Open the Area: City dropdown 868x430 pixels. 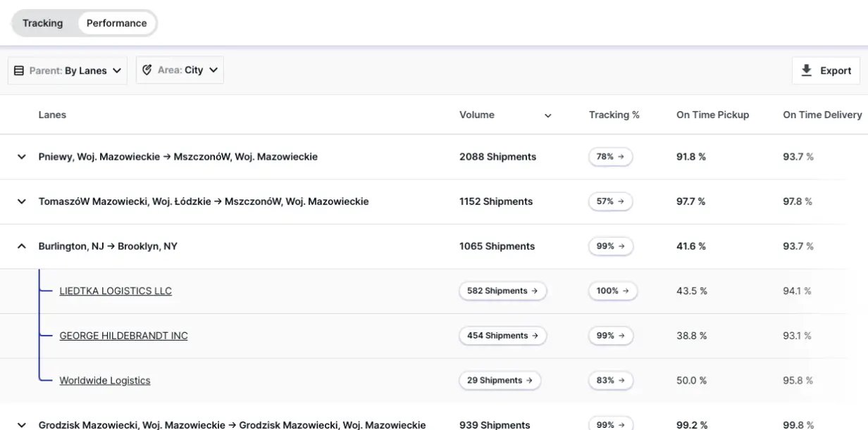[180, 70]
